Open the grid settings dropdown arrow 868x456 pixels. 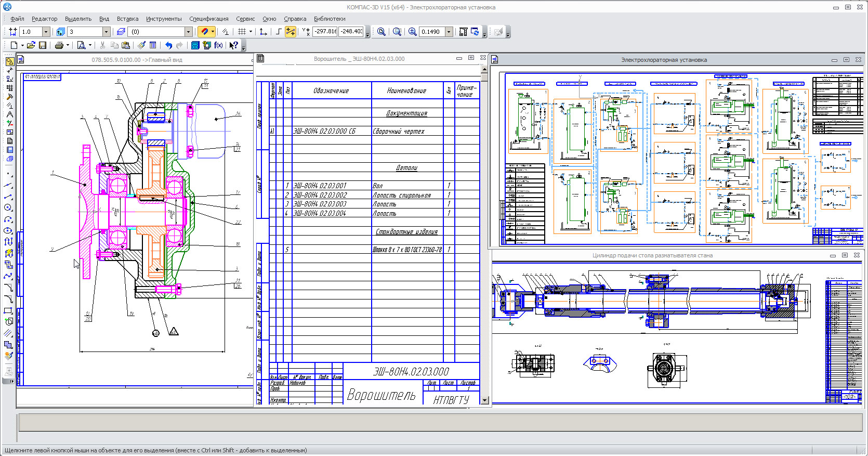(251, 32)
